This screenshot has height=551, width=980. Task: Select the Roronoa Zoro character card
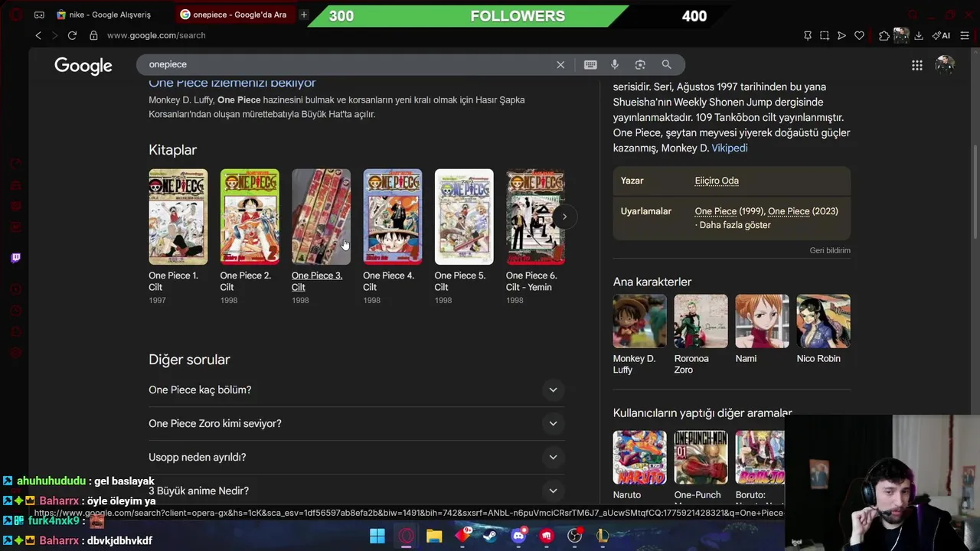(701, 334)
